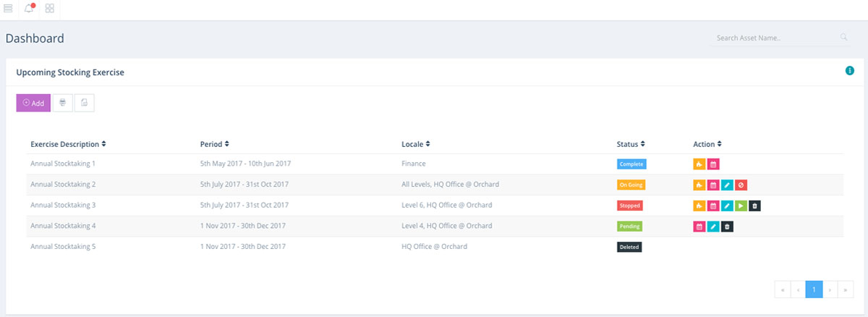868x317 pixels.
Task: Delete Annual Stocktaking 3 with trash icon
Action: [x=755, y=206]
